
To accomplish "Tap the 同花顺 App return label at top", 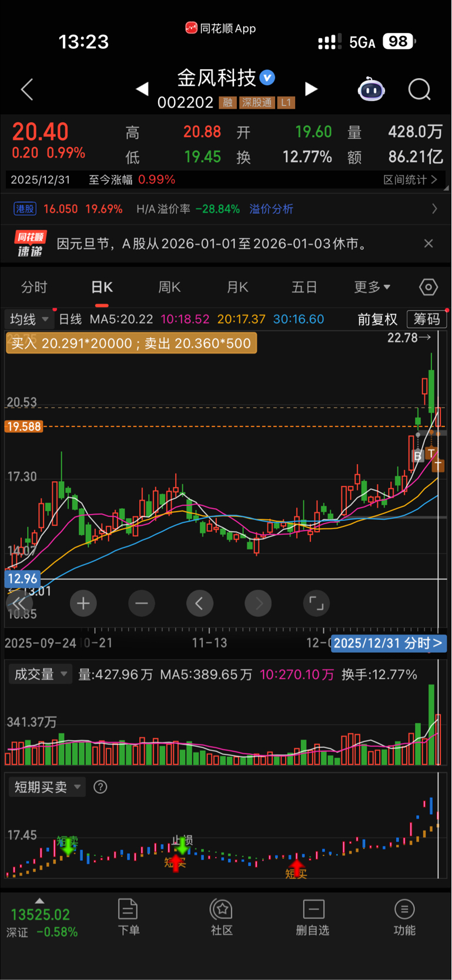I will click(x=221, y=28).
